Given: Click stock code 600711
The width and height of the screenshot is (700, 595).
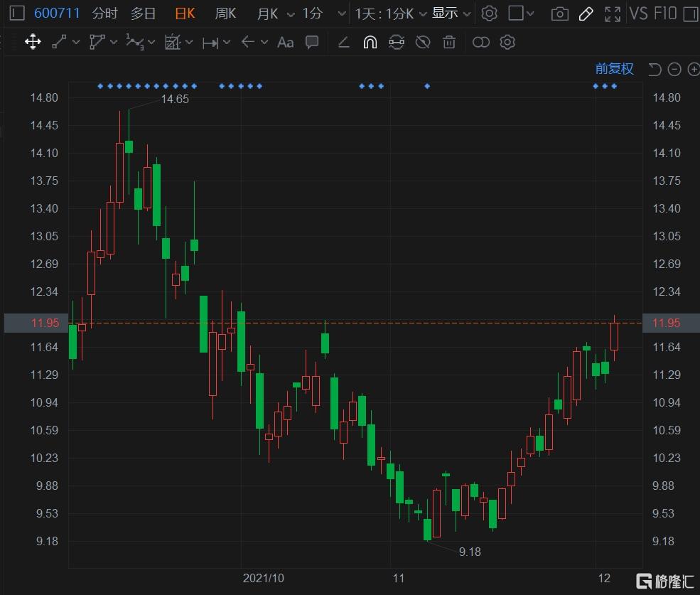Looking at the screenshot, I should pos(57,13).
